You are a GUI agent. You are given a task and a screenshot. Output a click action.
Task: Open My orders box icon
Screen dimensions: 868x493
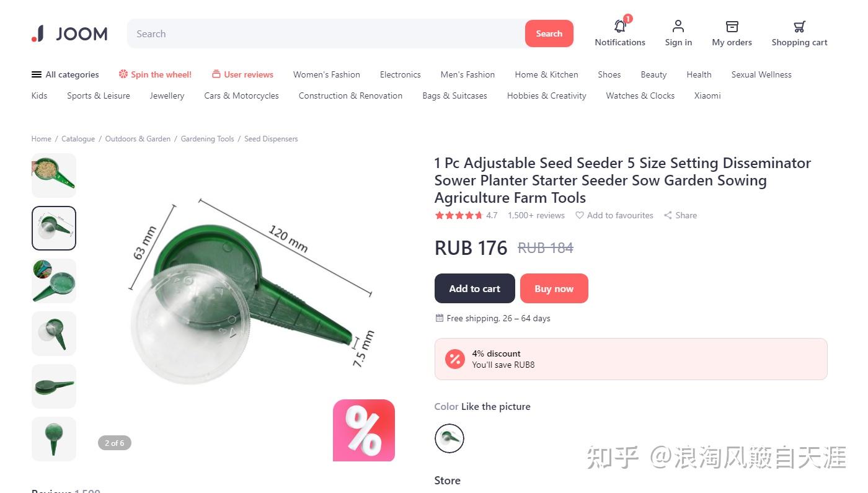tap(732, 26)
